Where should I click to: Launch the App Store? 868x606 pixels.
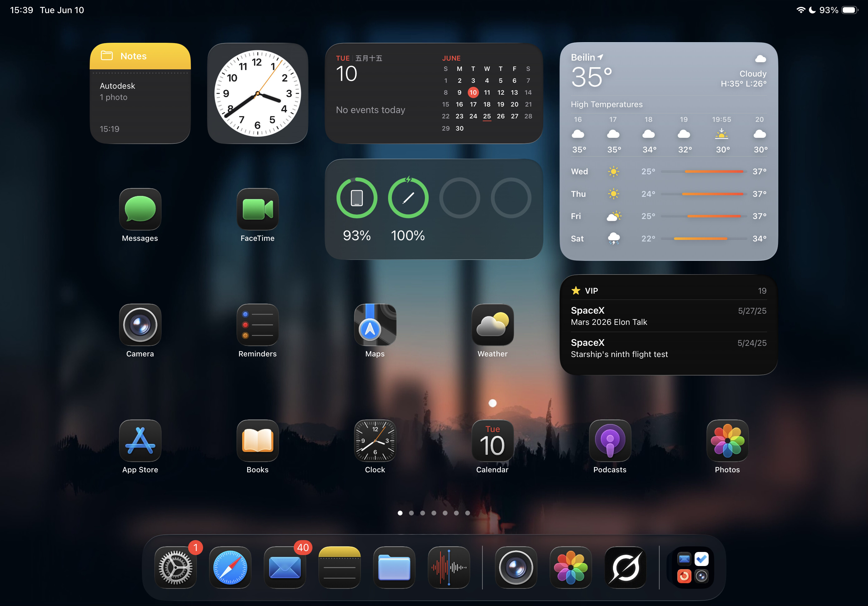coord(140,440)
